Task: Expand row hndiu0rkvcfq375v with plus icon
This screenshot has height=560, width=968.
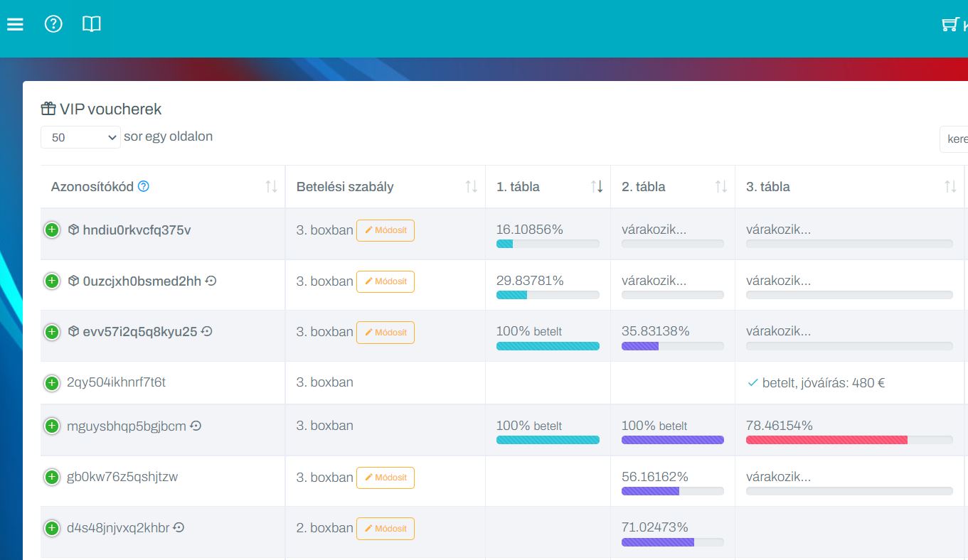Action: (x=51, y=230)
